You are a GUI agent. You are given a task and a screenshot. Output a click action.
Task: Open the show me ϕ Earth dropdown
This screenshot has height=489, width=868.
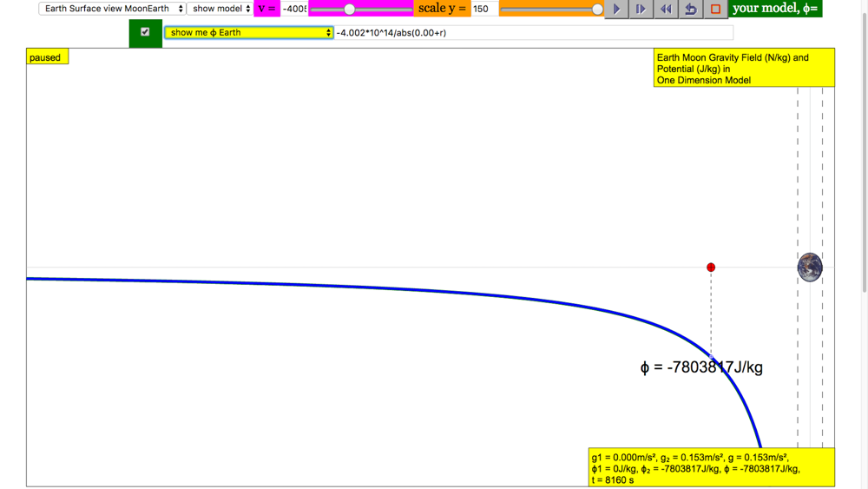[x=248, y=33]
